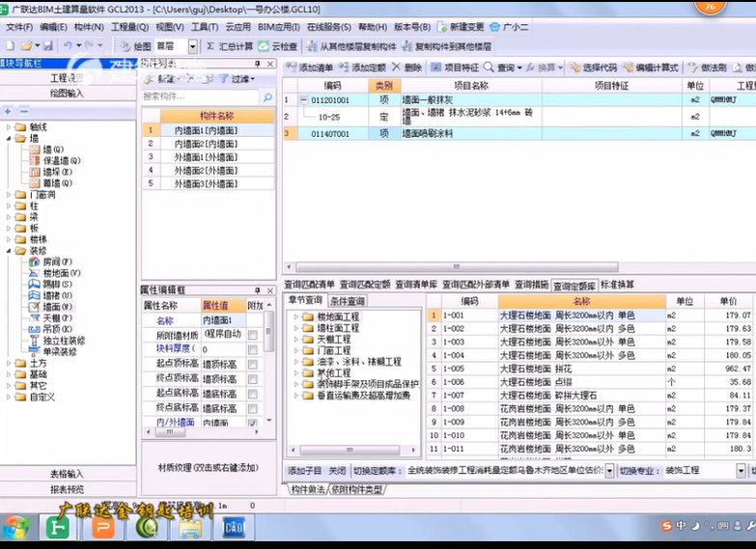
Task: Expand the 楼地面工程 chapter folder
Action: point(296,316)
